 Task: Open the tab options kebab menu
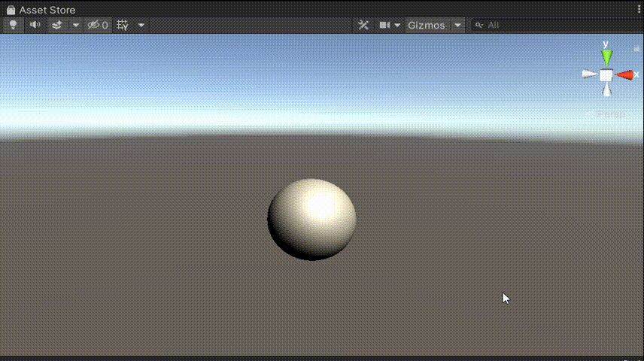639,10
